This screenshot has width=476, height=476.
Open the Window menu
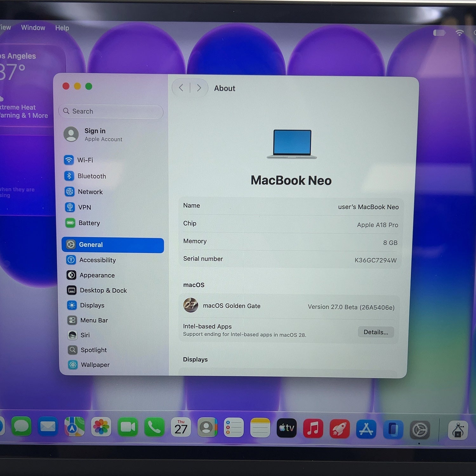coord(33,28)
